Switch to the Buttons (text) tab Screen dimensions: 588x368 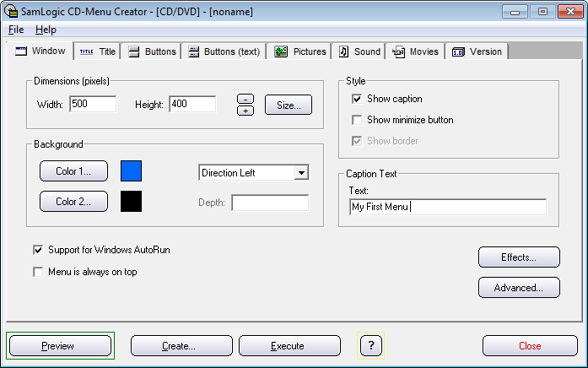[224, 51]
